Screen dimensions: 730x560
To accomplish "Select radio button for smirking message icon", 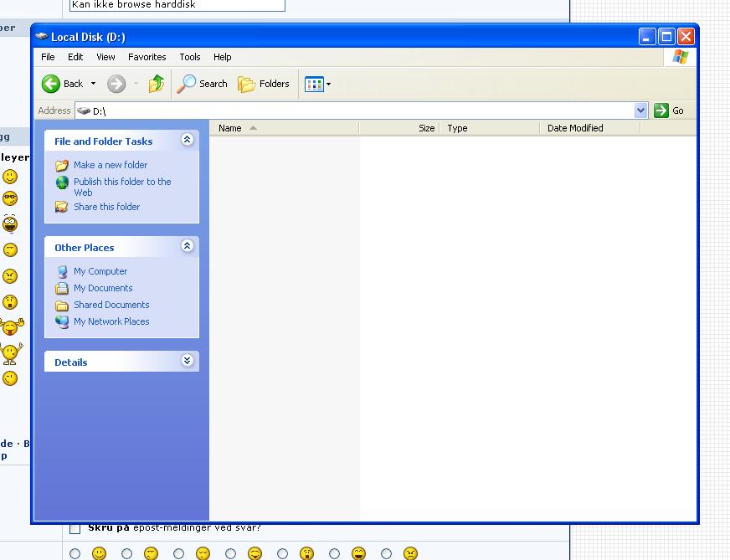I will tap(126, 553).
